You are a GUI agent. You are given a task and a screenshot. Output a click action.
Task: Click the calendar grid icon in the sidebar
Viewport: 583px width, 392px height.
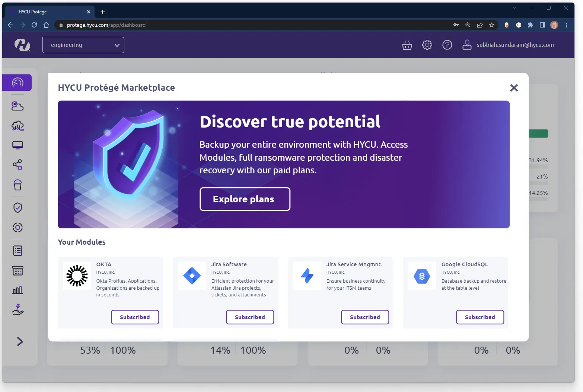click(17, 271)
